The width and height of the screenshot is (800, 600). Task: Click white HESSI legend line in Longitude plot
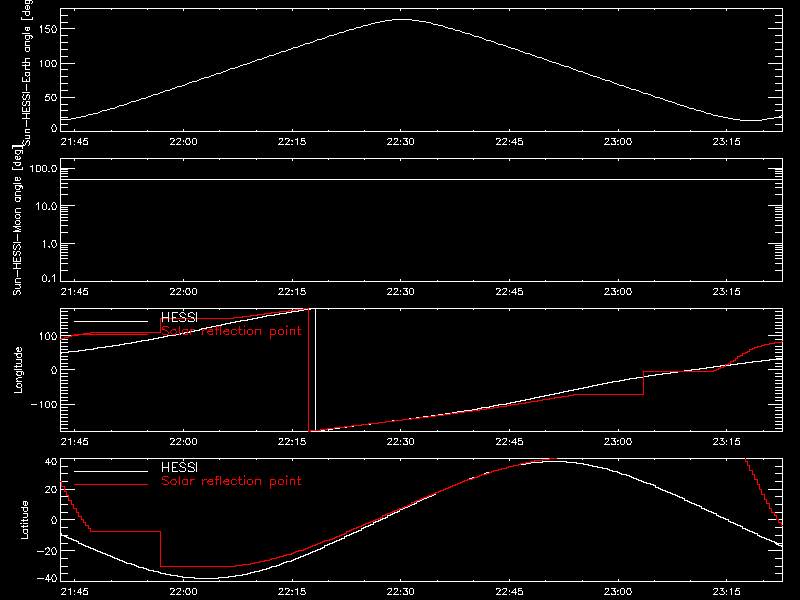(x=111, y=321)
